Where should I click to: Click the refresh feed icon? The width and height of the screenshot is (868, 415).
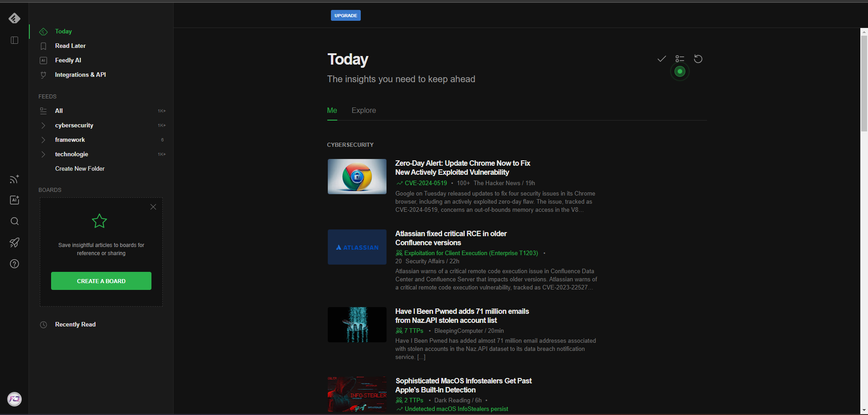pos(698,59)
